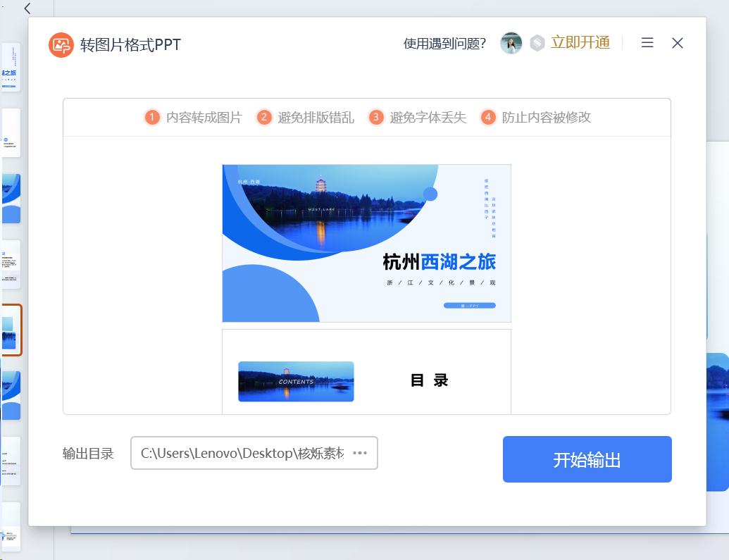Open the hamburger menu icon
Viewport: 729px width, 560px height.
click(647, 43)
